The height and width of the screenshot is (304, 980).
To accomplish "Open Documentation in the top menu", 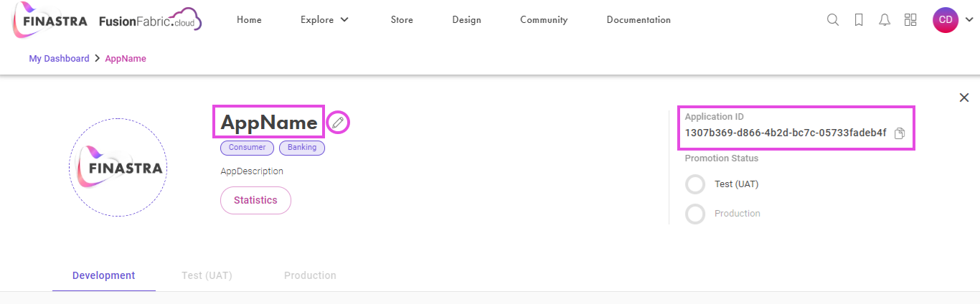I will point(639,20).
